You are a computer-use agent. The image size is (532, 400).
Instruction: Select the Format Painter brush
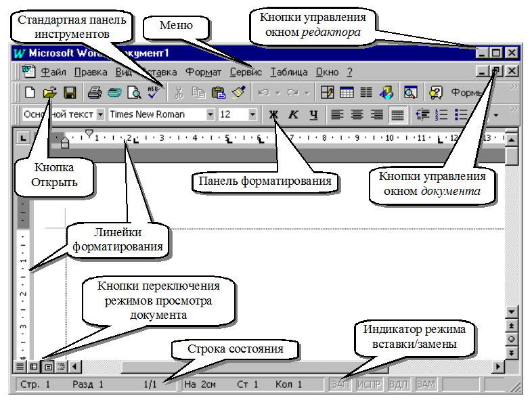(x=238, y=92)
